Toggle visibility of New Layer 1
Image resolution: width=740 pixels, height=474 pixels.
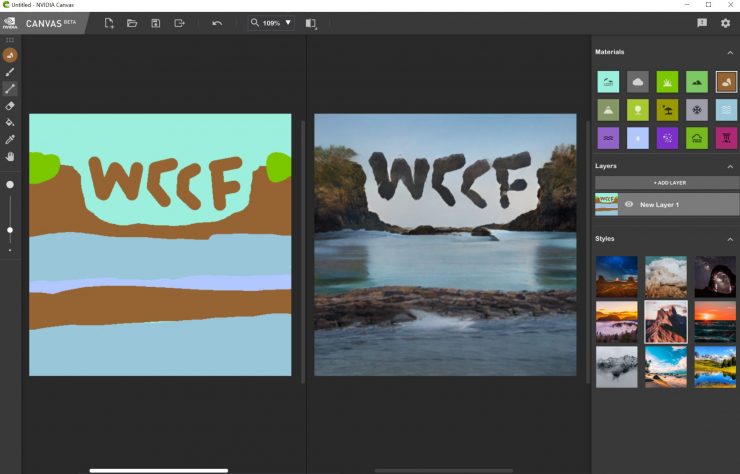click(629, 204)
